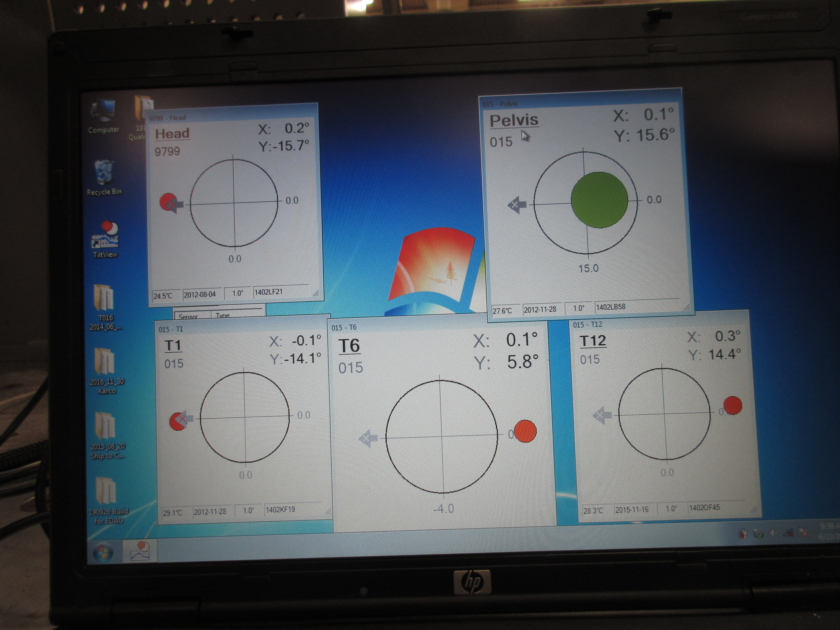This screenshot has height=630, width=840.
Task: Click the Pelvis sensor title label
Action: (x=514, y=120)
